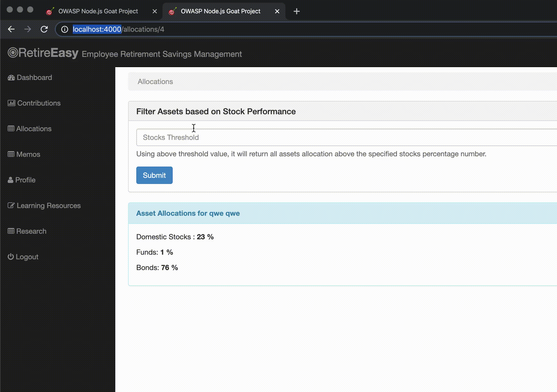
Task: Click the Logout sidebar icon
Action: [10, 257]
